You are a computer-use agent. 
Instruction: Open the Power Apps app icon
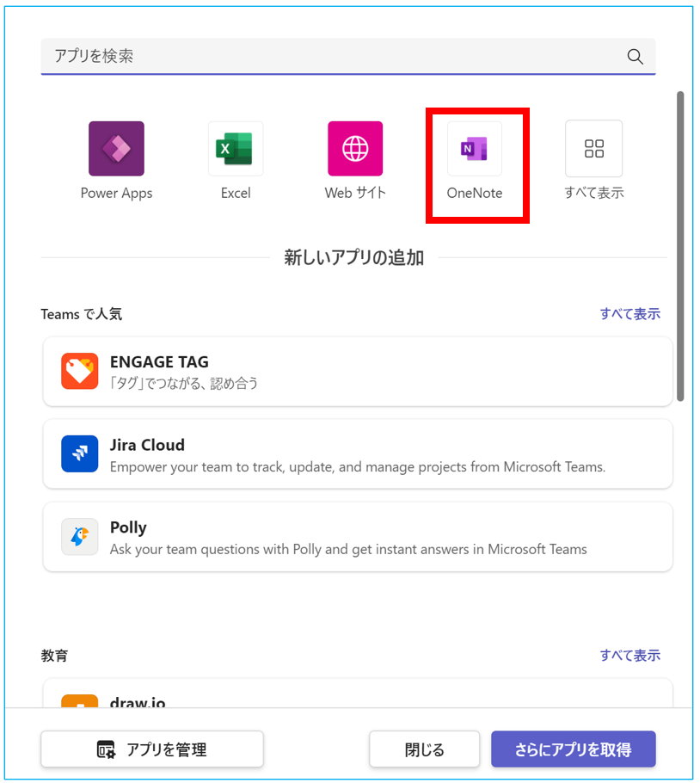(116, 149)
